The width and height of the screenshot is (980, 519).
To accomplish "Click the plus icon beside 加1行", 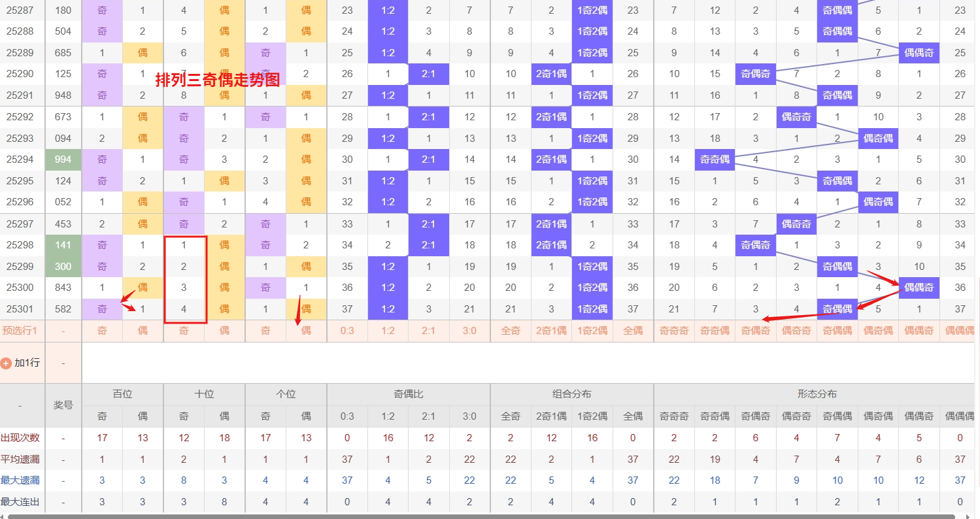I will coord(6,363).
